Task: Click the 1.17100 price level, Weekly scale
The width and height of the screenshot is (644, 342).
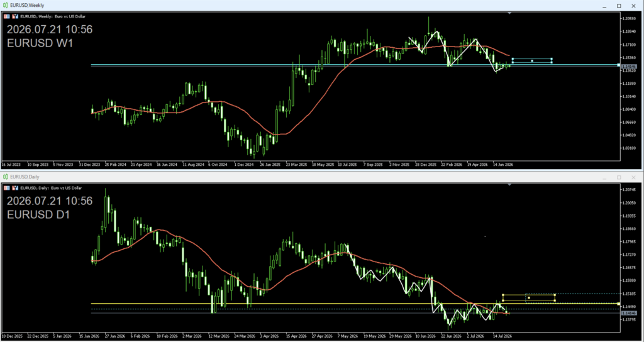Action: pyautogui.click(x=630, y=45)
